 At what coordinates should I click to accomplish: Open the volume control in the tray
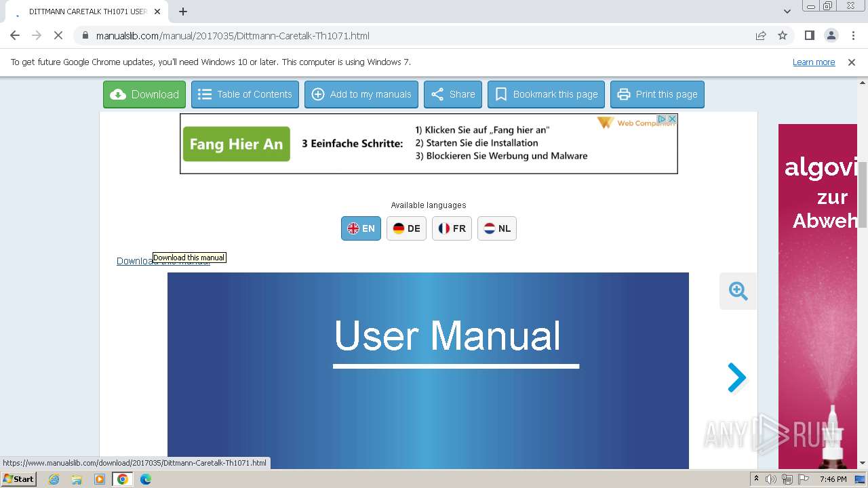pos(771,479)
